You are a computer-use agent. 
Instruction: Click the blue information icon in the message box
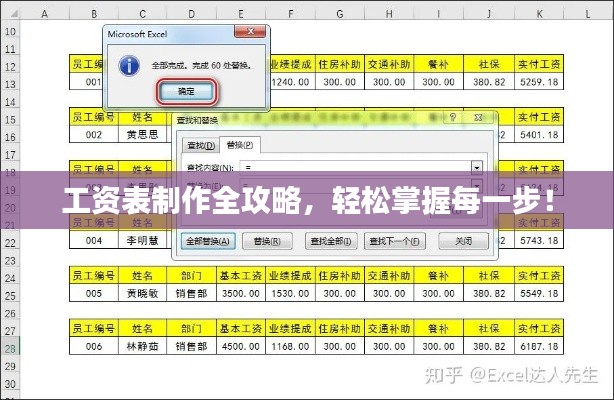pyautogui.click(x=127, y=65)
